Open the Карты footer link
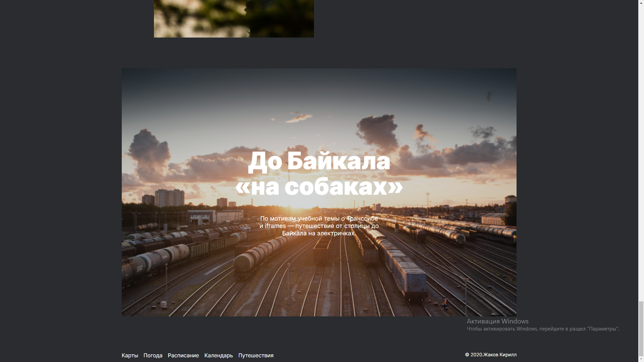The height and width of the screenshot is (362, 644). pyautogui.click(x=130, y=355)
